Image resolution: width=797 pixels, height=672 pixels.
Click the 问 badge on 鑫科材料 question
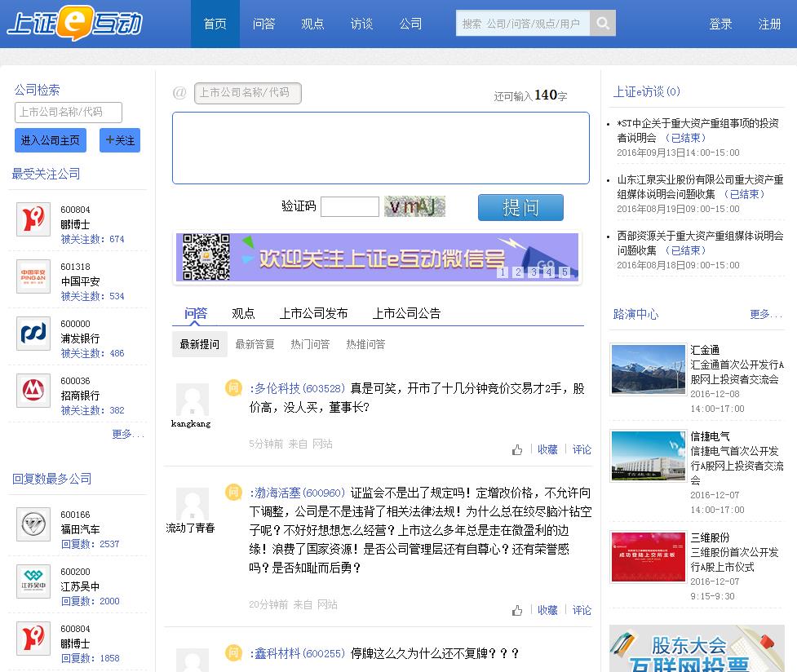pos(233,652)
